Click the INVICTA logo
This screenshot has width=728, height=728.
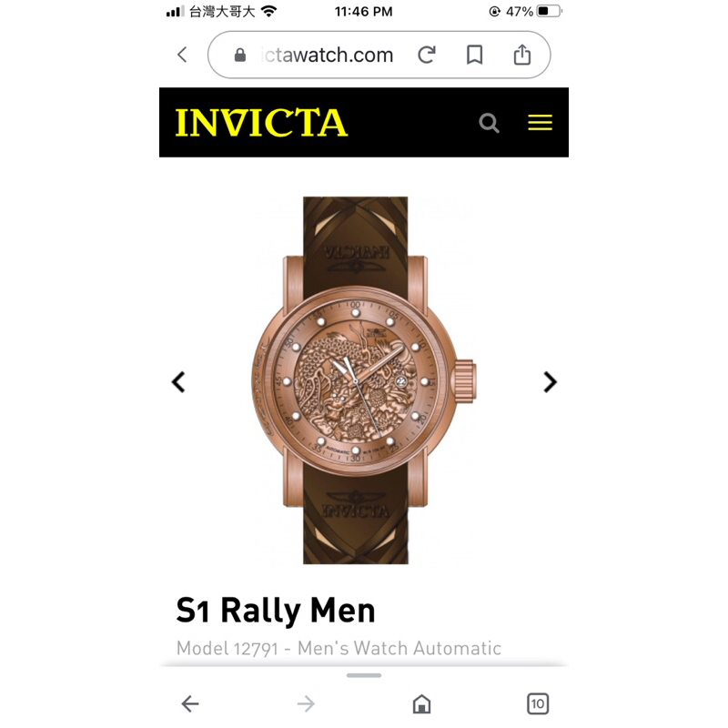tap(261, 123)
